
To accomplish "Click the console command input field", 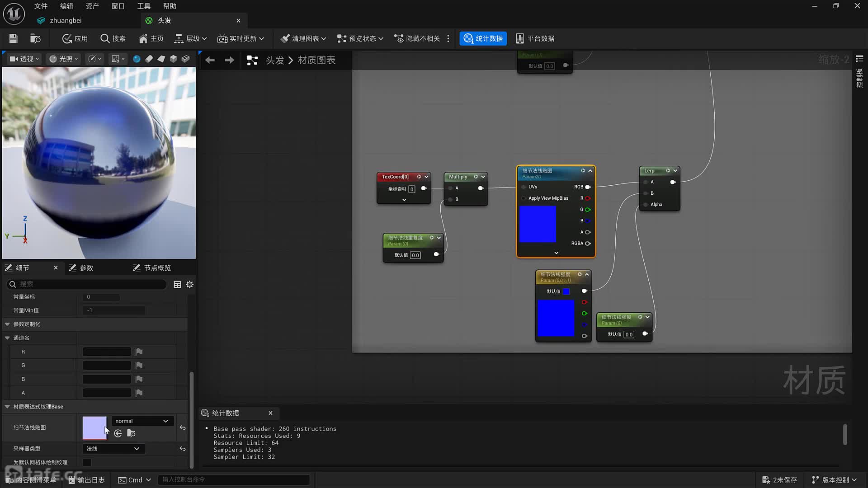I will [x=233, y=479].
